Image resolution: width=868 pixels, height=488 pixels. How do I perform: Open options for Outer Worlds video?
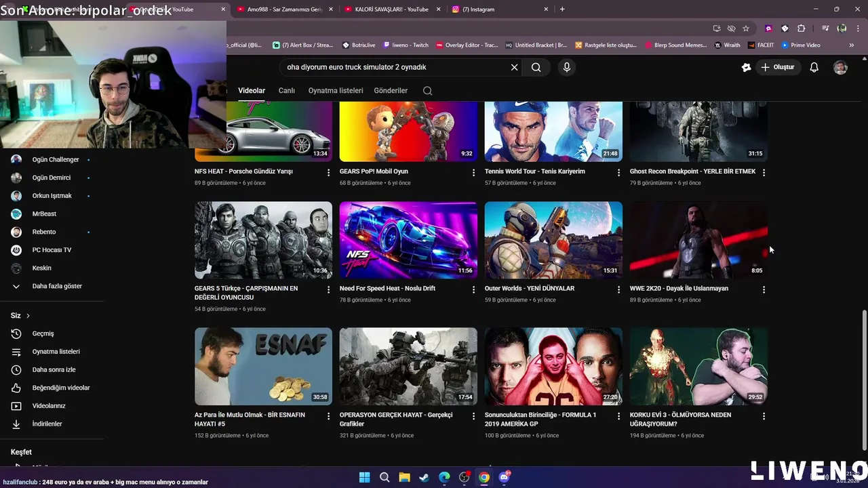618,289
